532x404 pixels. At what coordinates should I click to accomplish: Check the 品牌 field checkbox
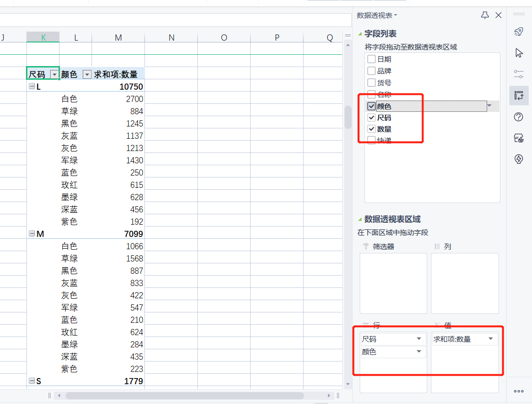tap(372, 71)
